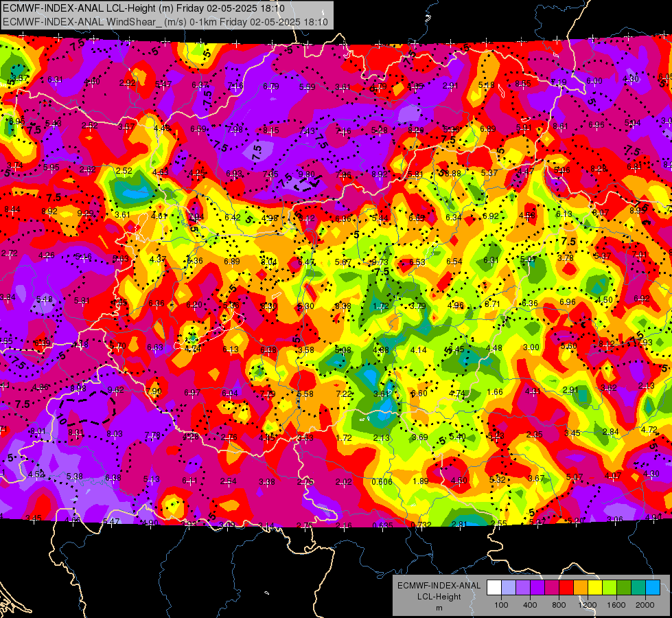Screen dimensions: 672x618
Task: Click the grid value 7.19
Action: tap(559, 82)
